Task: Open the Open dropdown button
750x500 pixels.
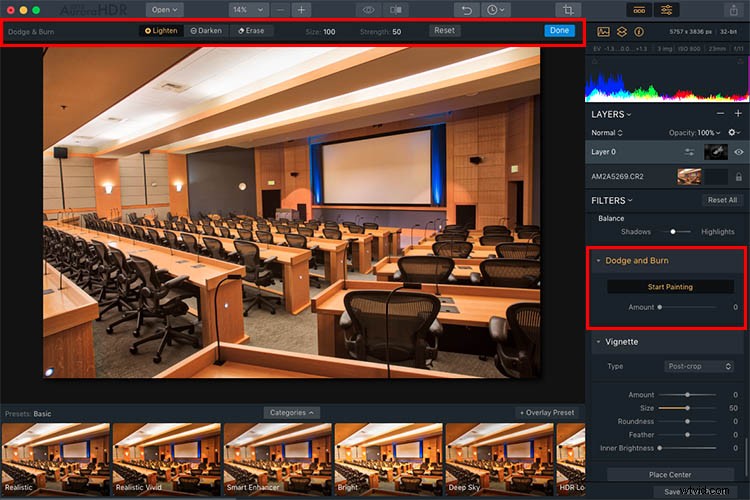Action: [164, 10]
